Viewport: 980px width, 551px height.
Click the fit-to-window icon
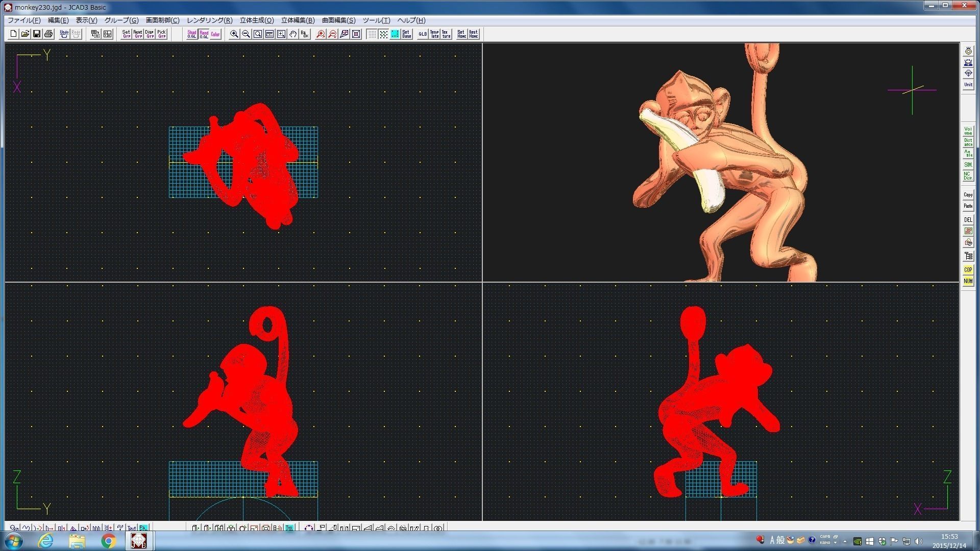356,34
